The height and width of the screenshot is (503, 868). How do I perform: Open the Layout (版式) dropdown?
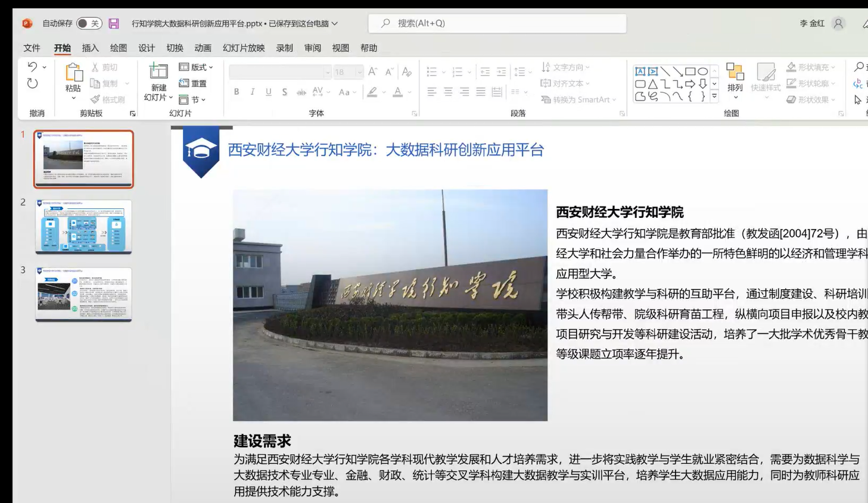coord(196,67)
